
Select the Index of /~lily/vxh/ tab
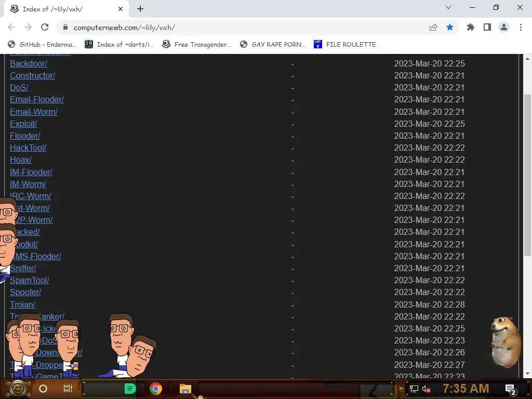(66, 9)
